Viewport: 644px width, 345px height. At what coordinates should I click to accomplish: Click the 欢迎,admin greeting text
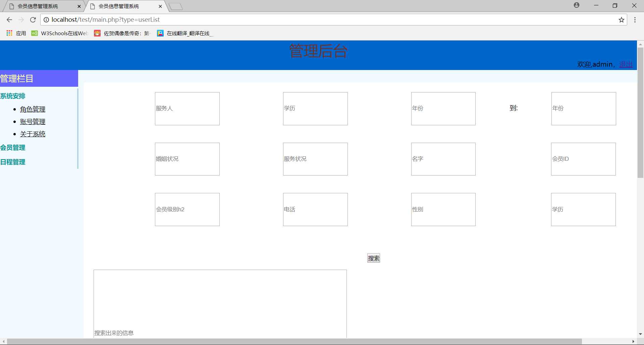(x=595, y=64)
